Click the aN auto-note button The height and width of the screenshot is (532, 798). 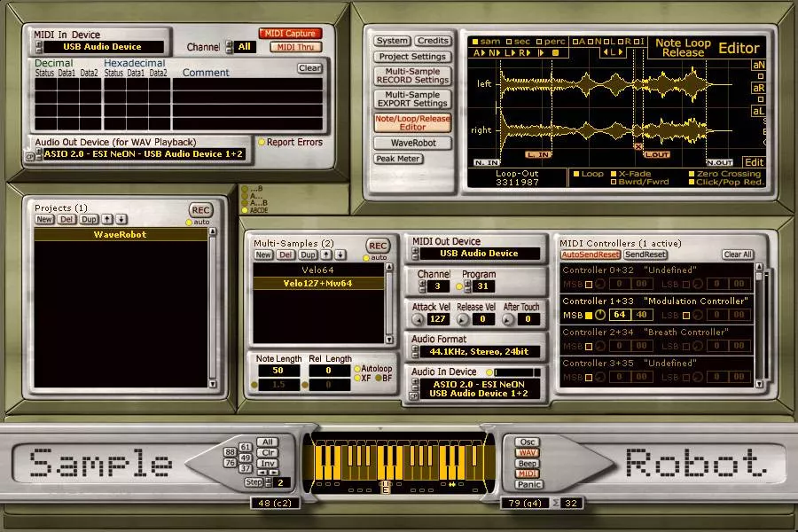[758, 65]
